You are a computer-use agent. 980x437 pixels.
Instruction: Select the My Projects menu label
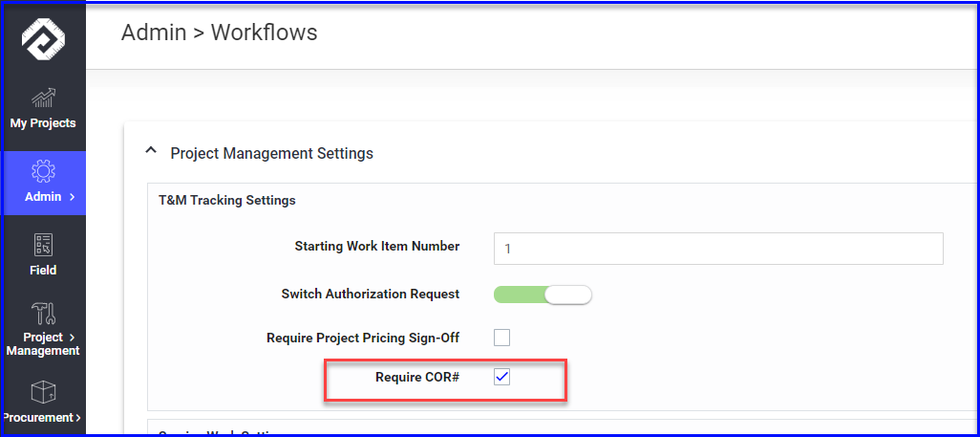(43, 123)
